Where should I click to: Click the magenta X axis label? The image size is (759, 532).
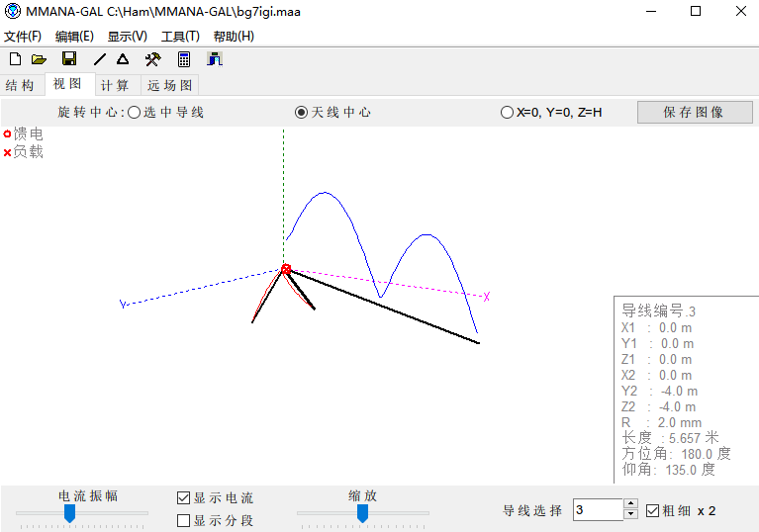(x=487, y=297)
